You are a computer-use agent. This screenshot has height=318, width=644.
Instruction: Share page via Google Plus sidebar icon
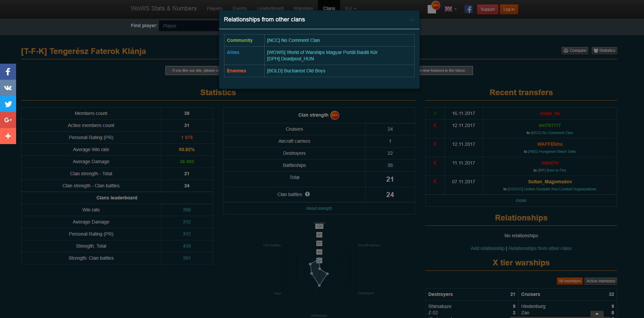coord(8,120)
